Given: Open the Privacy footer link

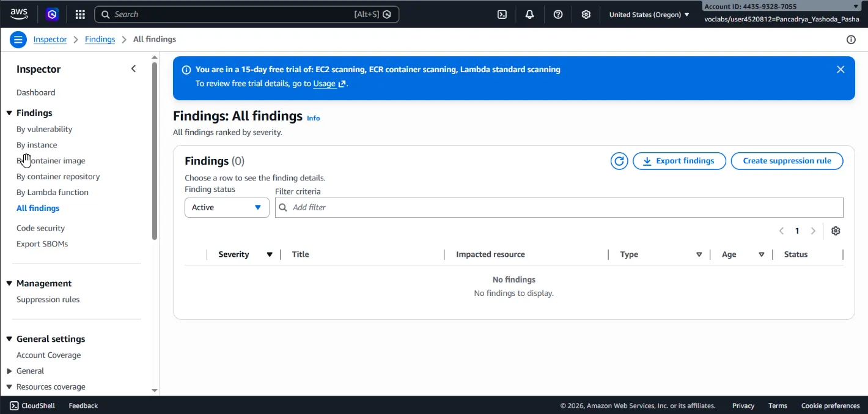Looking at the screenshot, I should coord(743,405).
